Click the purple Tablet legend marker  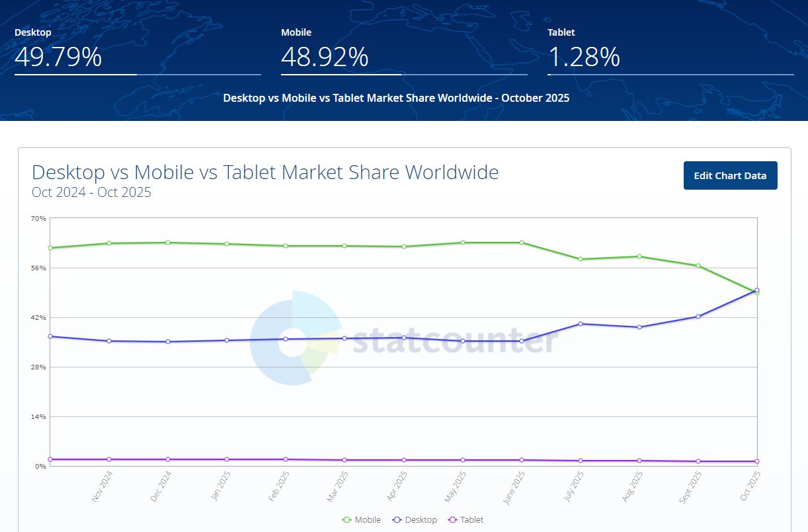click(x=453, y=519)
